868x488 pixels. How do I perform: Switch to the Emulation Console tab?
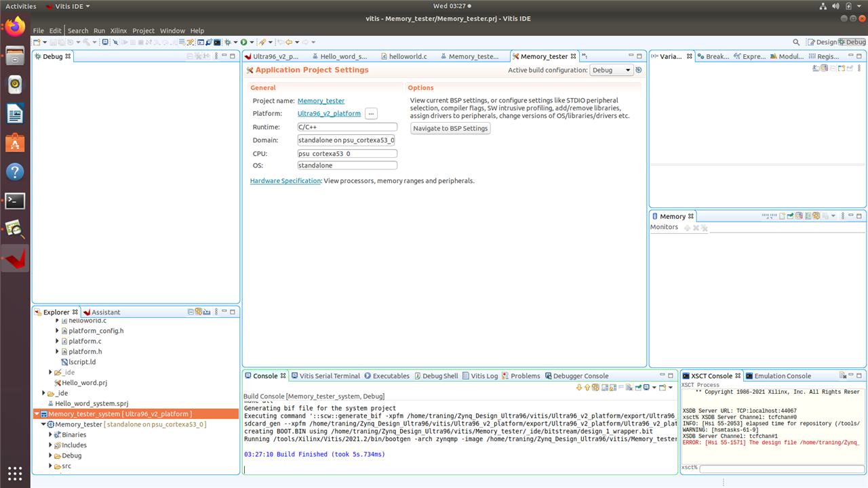778,375
